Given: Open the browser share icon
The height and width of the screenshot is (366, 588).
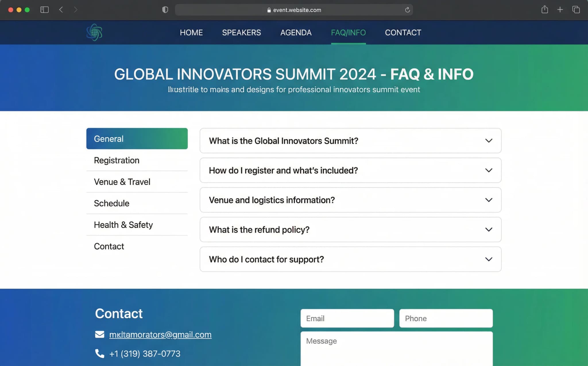Looking at the screenshot, I should pyautogui.click(x=544, y=9).
